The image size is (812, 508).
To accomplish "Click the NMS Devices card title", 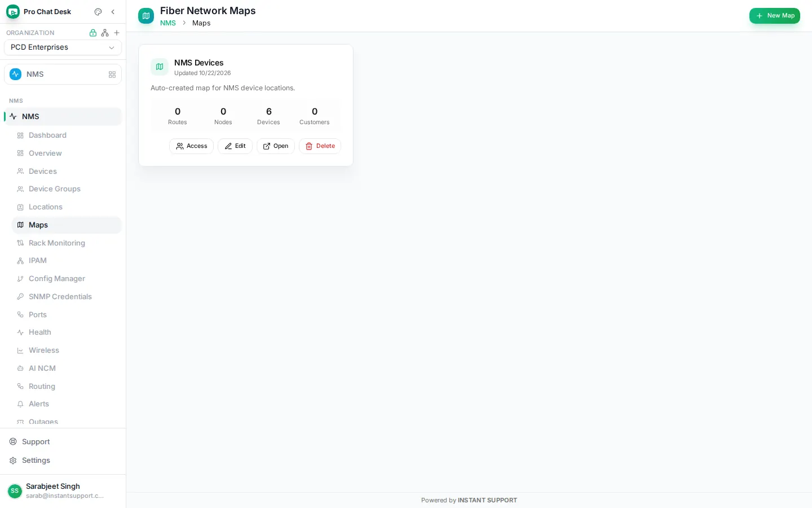I will pos(199,63).
